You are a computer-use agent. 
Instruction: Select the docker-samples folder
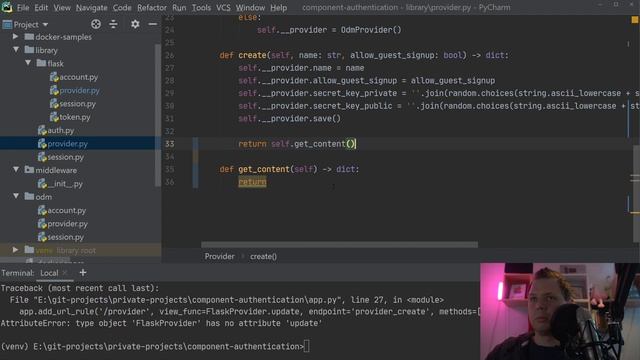tap(63, 37)
